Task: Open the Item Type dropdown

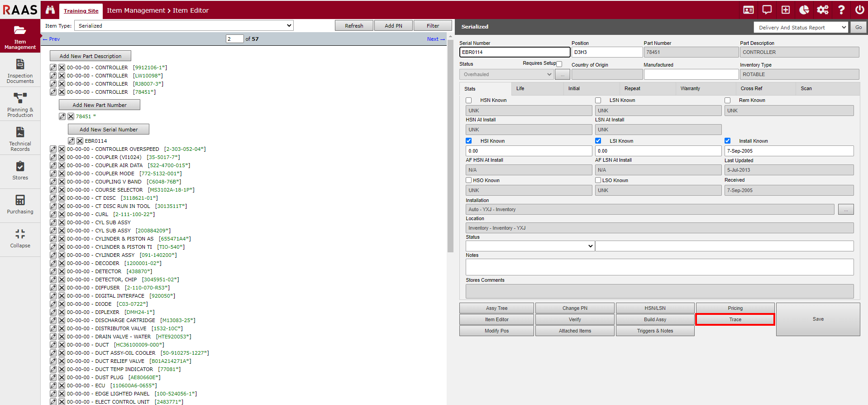Action: click(x=184, y=26)
